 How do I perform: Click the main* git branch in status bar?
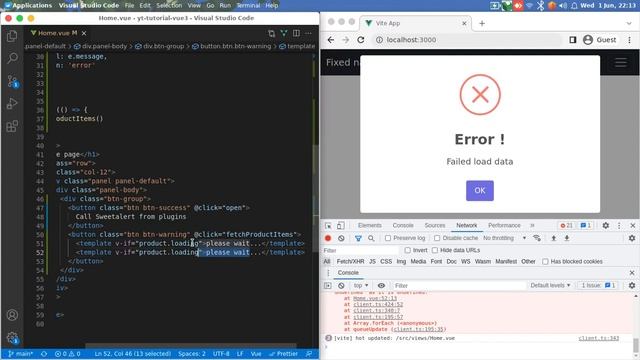coord(20,354)
